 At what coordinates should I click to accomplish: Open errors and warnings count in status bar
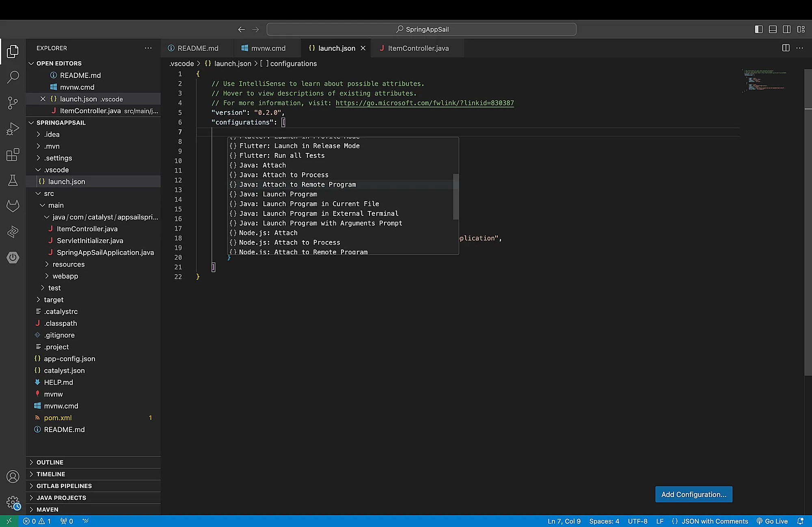37,521
